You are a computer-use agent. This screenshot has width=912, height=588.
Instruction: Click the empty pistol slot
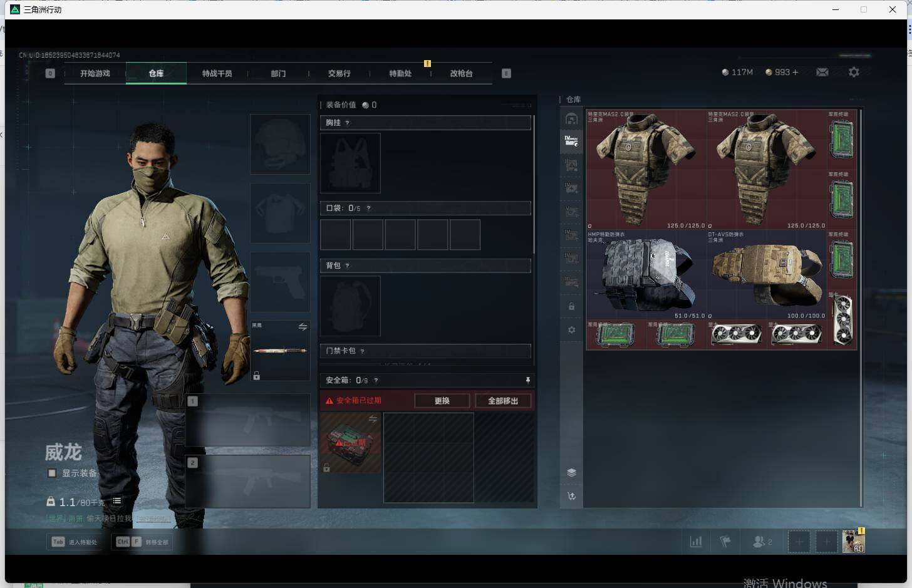point(280,282)
